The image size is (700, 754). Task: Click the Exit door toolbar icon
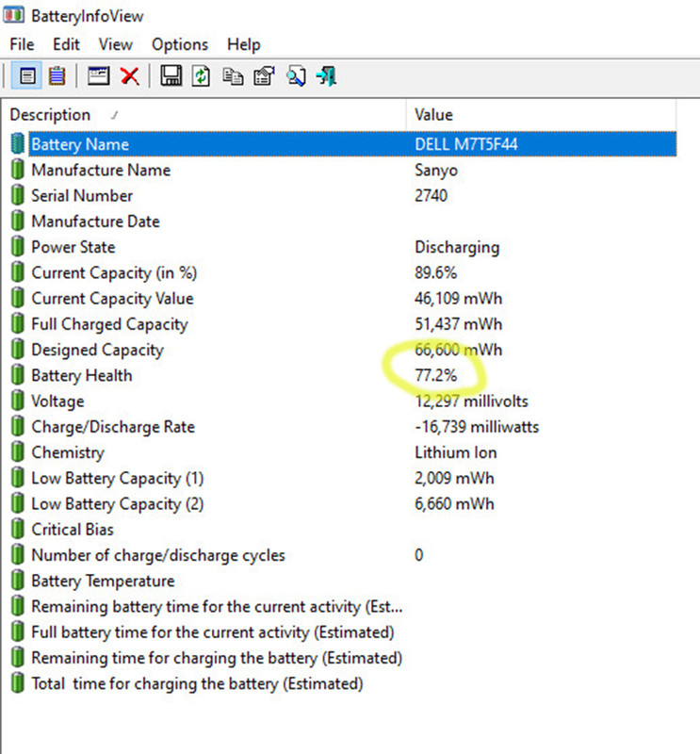pyautogui.click(x=326, y=76)
